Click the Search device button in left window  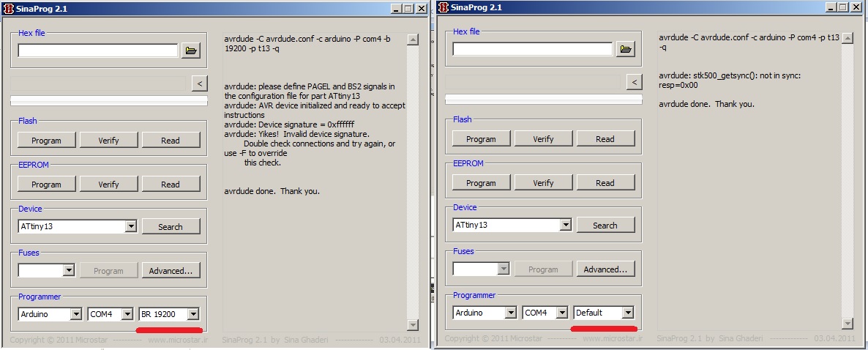pyautogui.click(x=171, y=227)
